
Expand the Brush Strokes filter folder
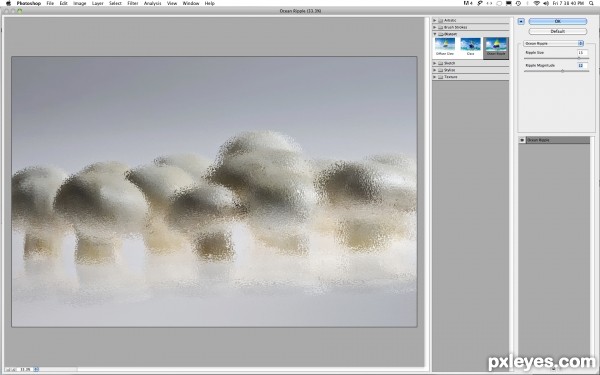coord(435,27)
